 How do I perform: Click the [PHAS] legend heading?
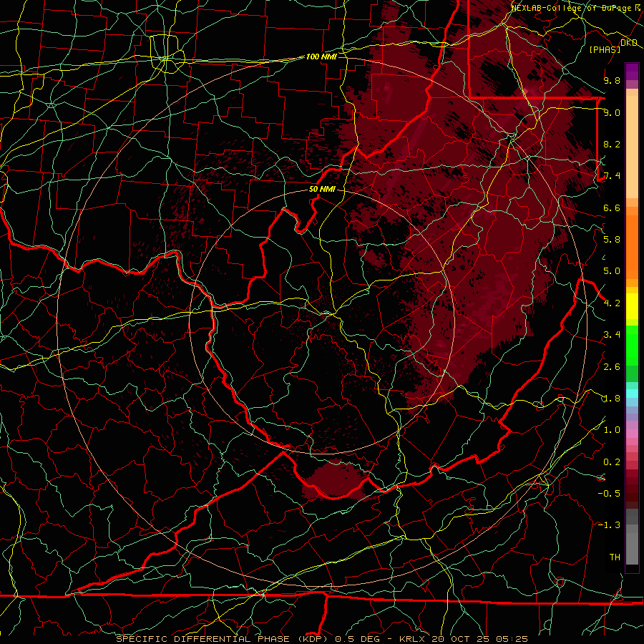click(605, 49)
